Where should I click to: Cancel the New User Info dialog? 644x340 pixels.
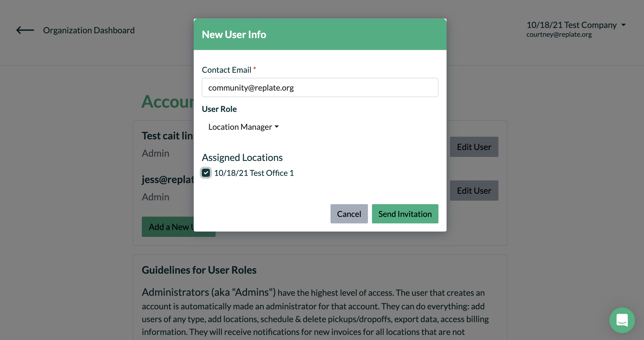pos(349,214)
